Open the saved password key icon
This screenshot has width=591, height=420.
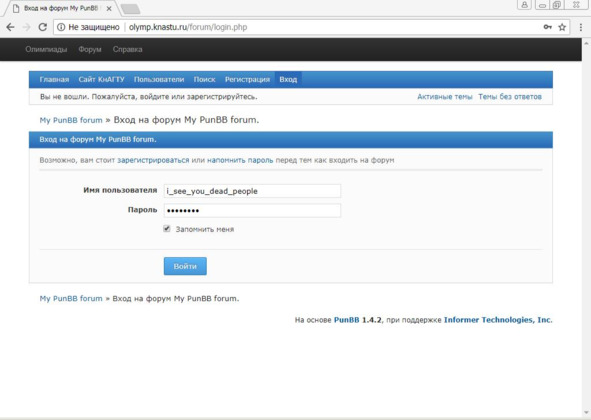tap(547, 27)
